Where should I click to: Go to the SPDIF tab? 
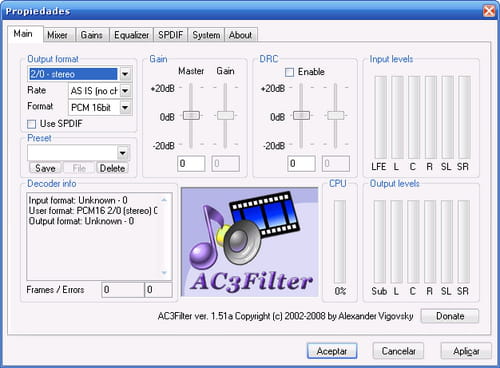[x=170, y=35]
